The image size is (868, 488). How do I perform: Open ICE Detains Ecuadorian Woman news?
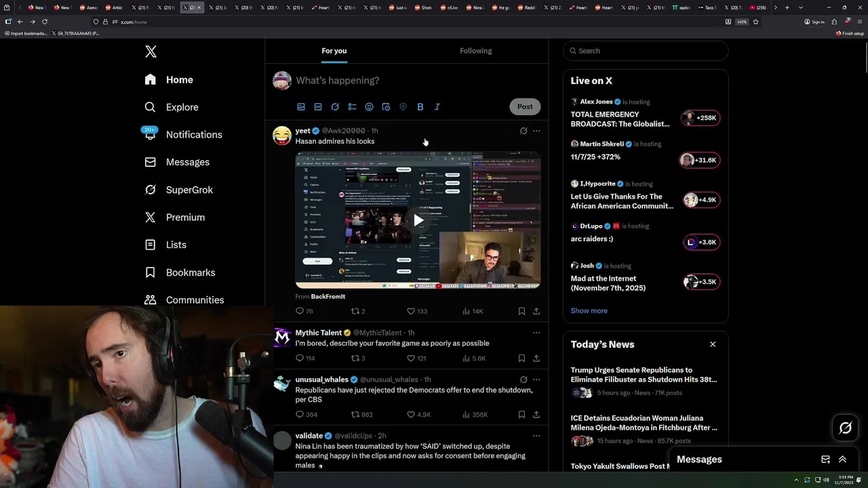(x=644, y=423)
